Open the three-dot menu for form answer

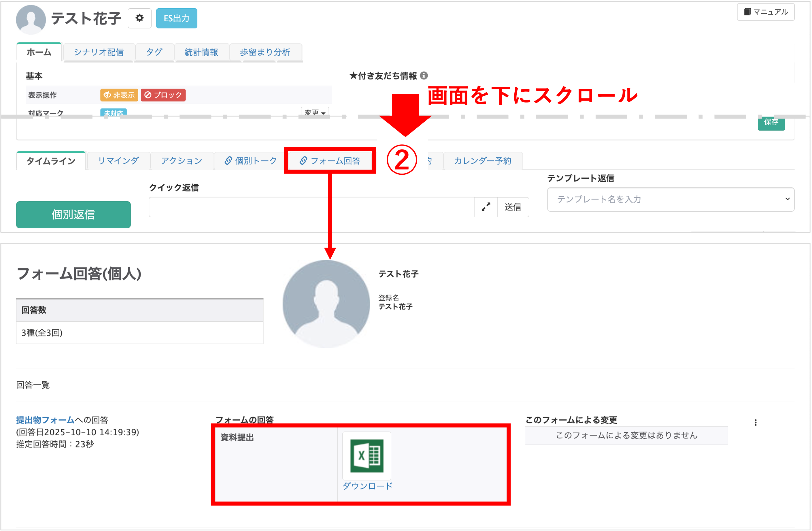coord(755,423)
